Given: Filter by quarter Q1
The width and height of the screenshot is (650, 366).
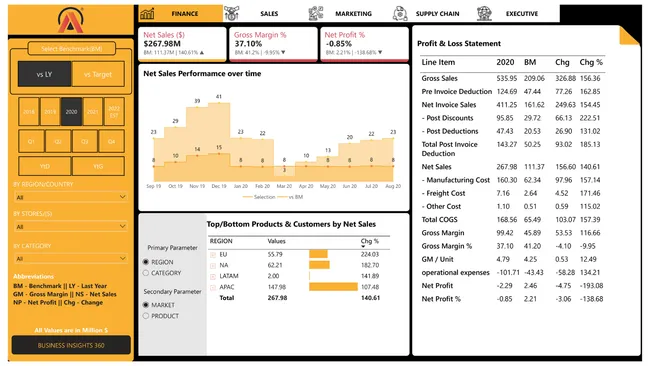Looking at the screenshot, I should pyautogui.click(x=31, y=141).
